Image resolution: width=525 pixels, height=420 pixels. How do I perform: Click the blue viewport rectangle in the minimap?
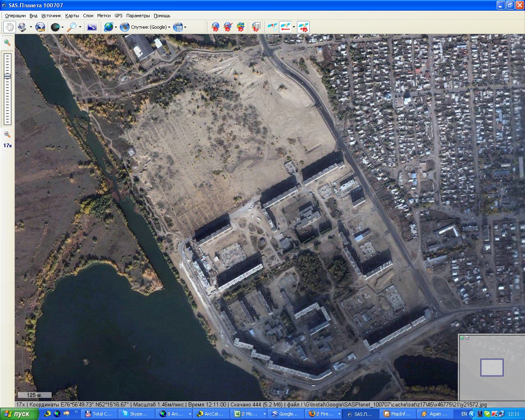[x=492, y=367]
